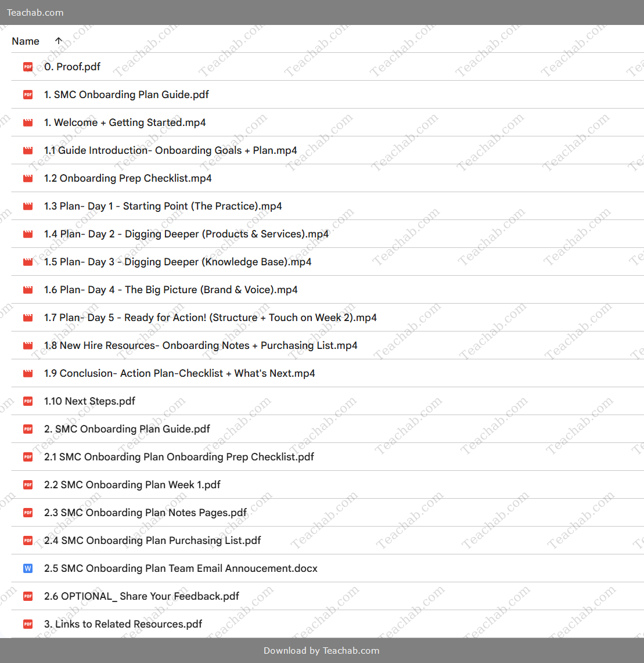Select 3. Links to Related Resources.pdf
The width and height of the screenshot is (644, 663).
point(123,624)
